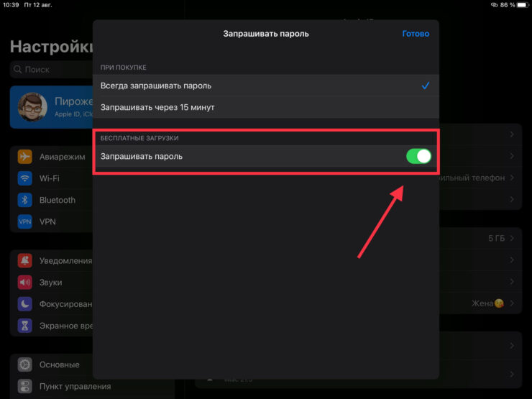Tap the Focus moon icon
The image size is (532, 399).
[x=25, y=304]
